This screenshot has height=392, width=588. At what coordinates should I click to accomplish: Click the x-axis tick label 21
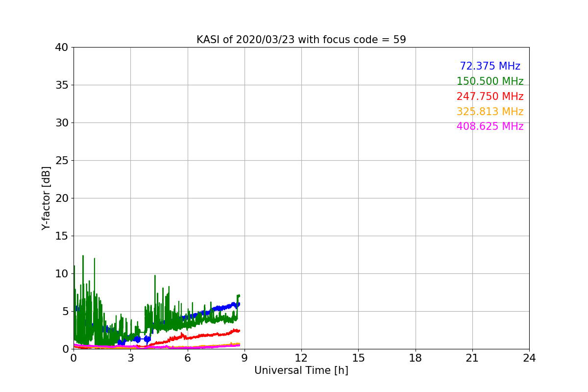pyautogui.click(x=472, y=358)
